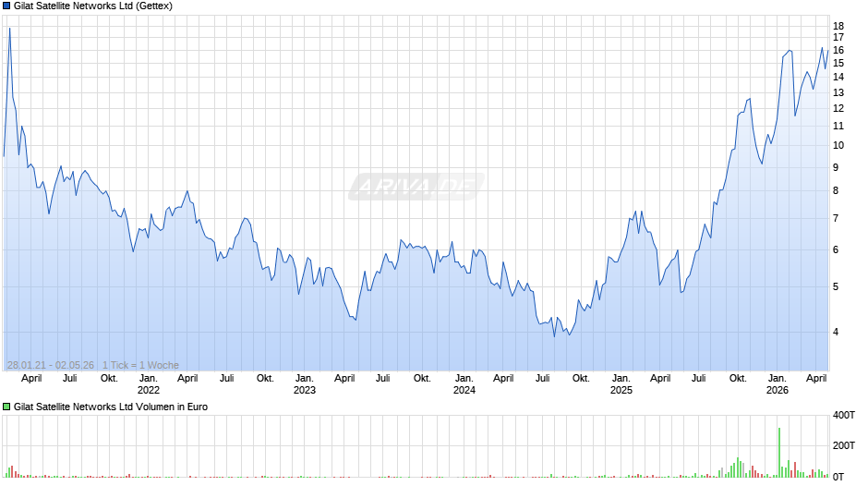The image size is (868, 486).
Task: Click the '1 Tick = 1 Woche' note
Action: click(x=140, y=365)
